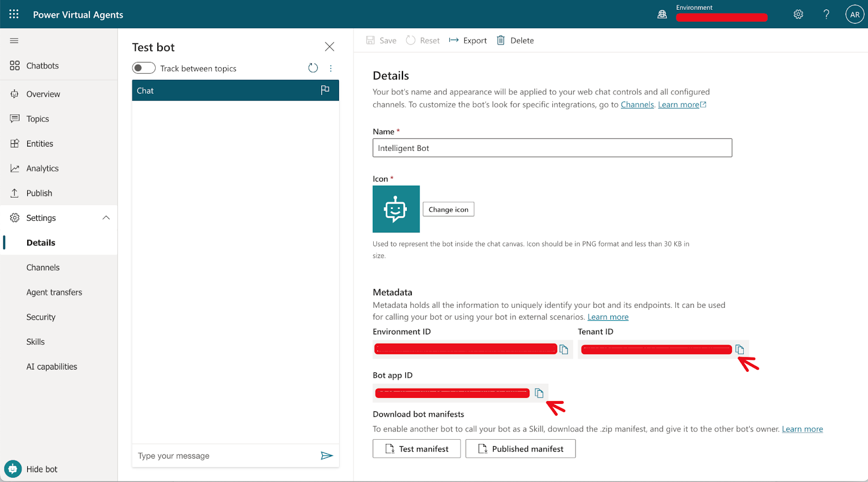Click the Hide bot icon

12,469
